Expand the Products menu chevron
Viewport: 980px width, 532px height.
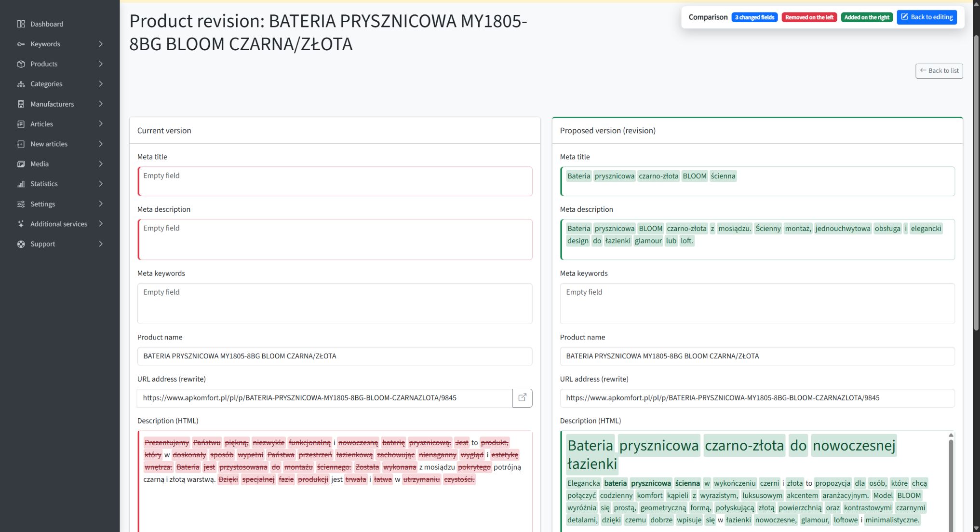click(101, 64)
